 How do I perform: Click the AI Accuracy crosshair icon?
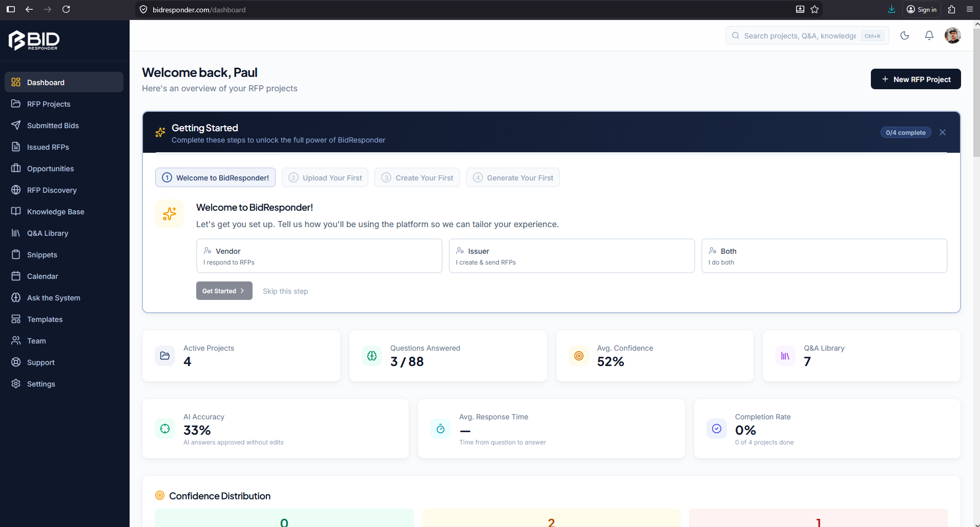[165, 429]
